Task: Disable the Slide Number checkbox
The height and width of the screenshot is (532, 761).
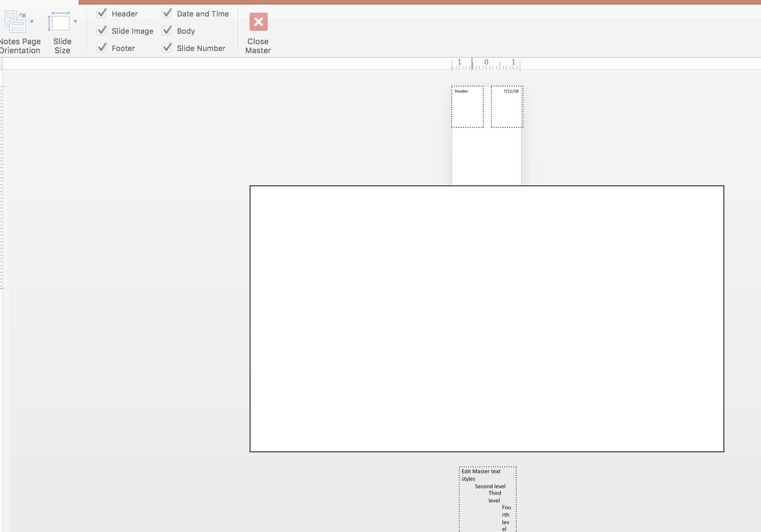Action: [x=167, y=48]
